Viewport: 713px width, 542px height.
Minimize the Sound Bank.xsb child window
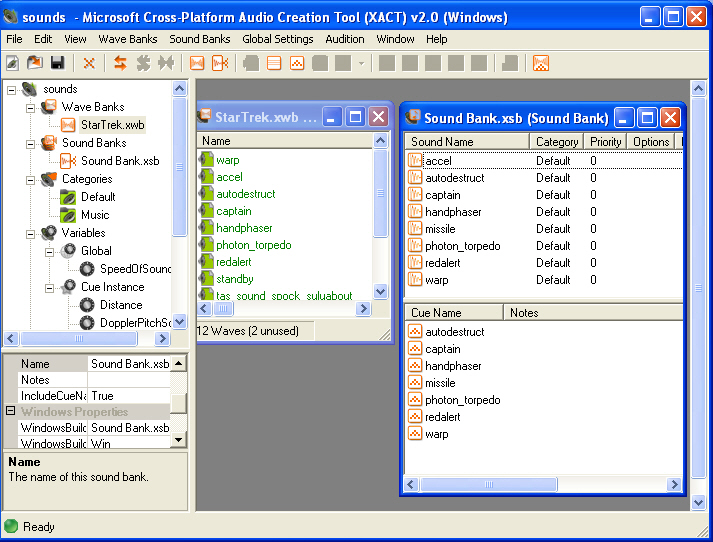click(x=624, y=118)
